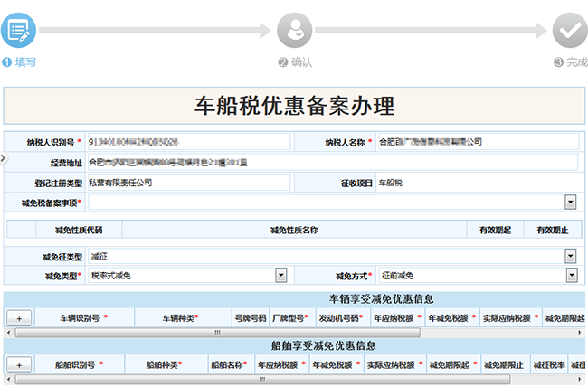Screen dimensions: 588x387
Task: Click the plus icon in 车辆享受减免优惠信息 table
Action: [19, 317]
